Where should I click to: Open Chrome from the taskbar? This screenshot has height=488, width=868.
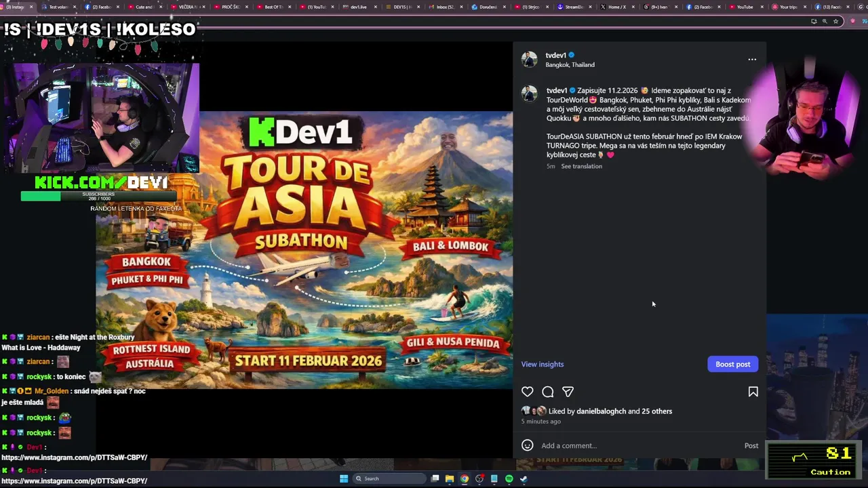[x=465, y=479]
